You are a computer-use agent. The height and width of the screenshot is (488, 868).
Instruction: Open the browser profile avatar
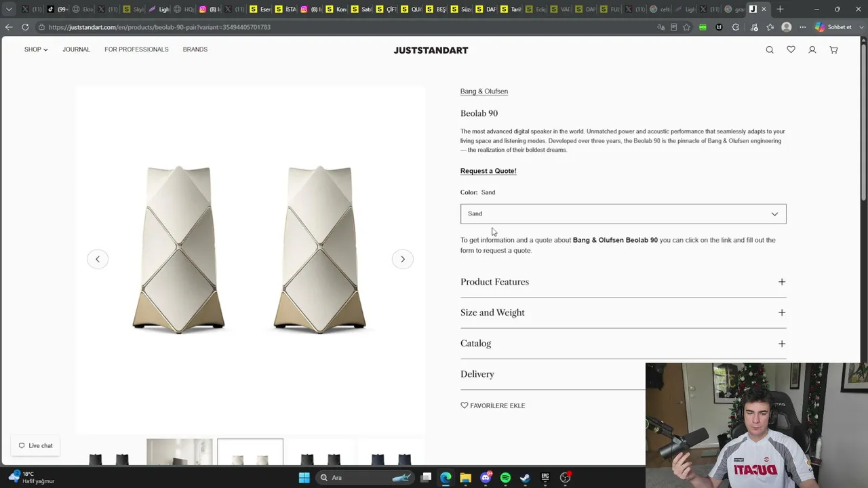point(787,27)
